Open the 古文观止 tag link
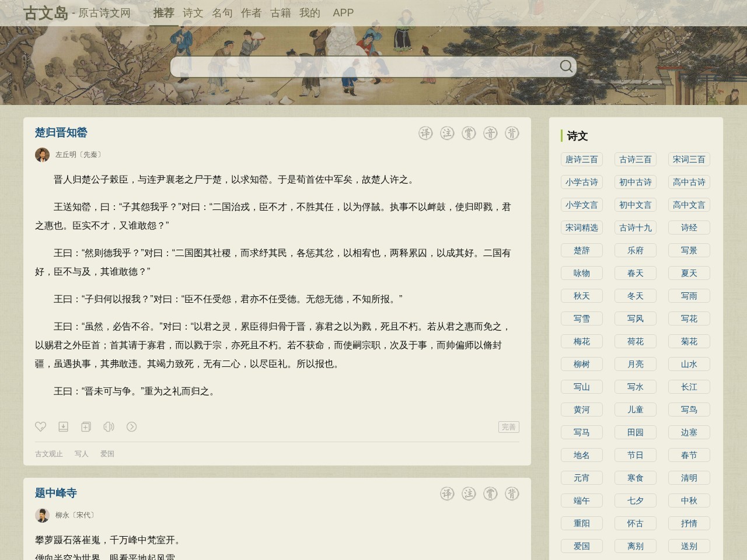 pyautogui.click(x=48, y=454)
